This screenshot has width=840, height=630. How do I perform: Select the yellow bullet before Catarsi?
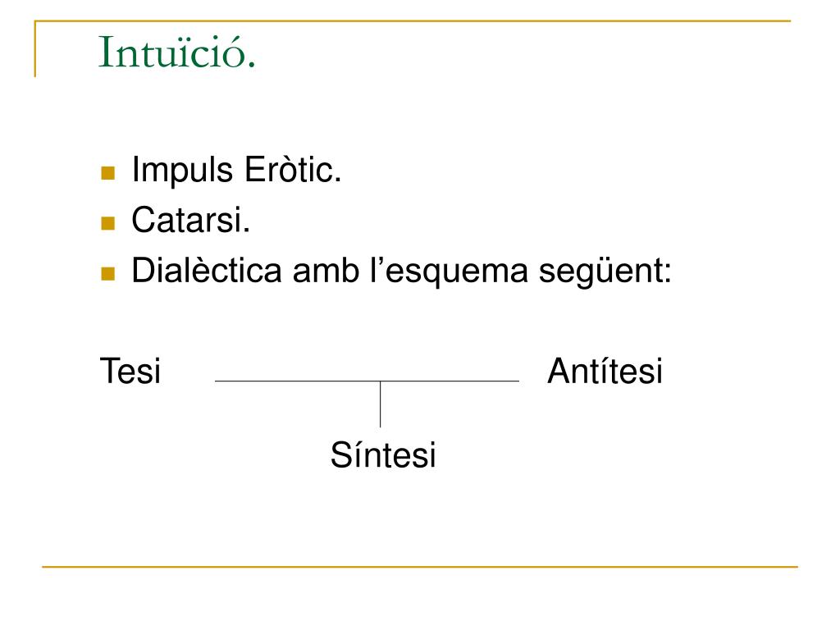point(107,223)
